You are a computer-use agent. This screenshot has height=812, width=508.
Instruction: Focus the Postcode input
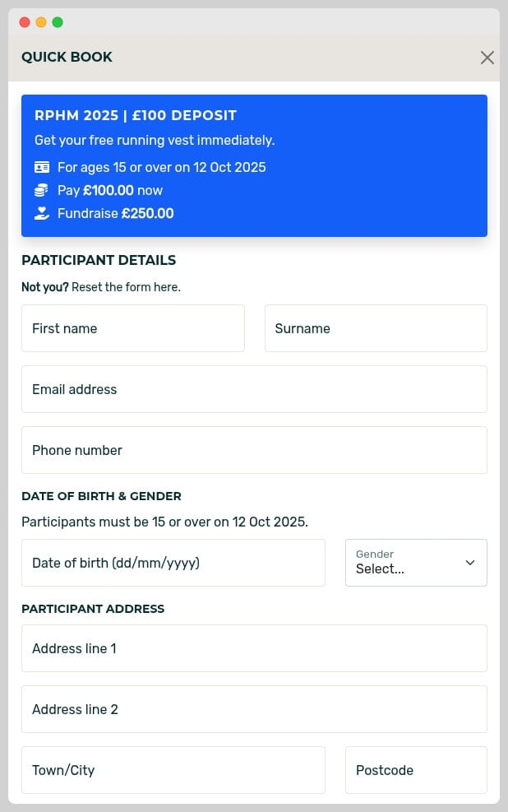(x=416, y=770)
